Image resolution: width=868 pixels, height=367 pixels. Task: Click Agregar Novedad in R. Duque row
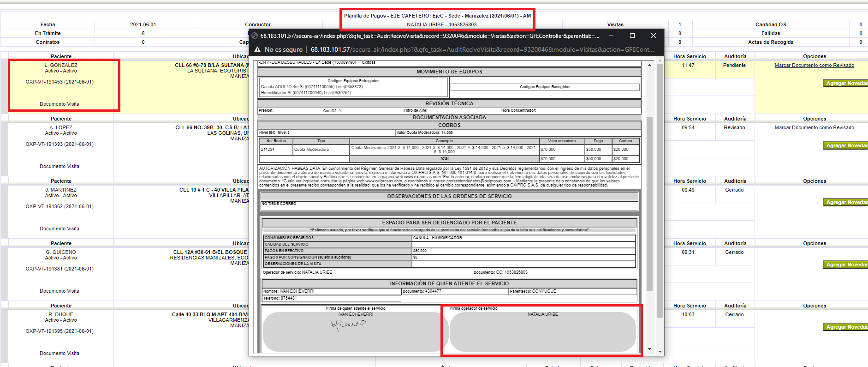(x=846, y=327)
